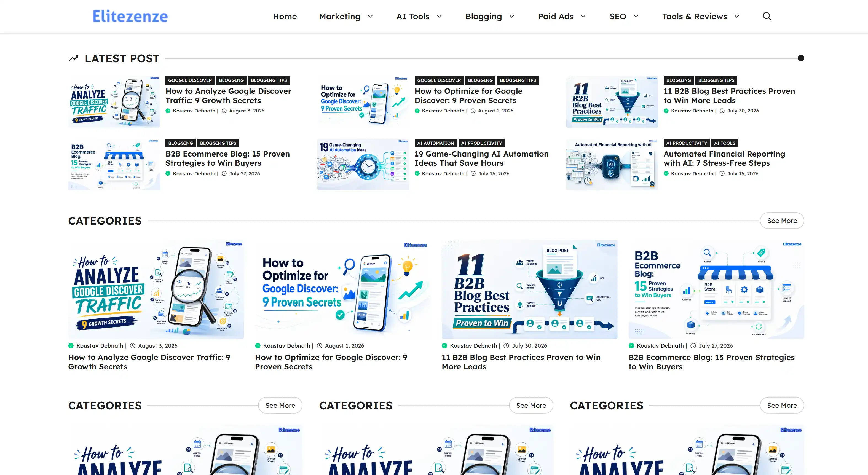868x475 pixels.
Task: Open the small Analyze Google Discover Traffic thumbnail
Action: point(114,102)
